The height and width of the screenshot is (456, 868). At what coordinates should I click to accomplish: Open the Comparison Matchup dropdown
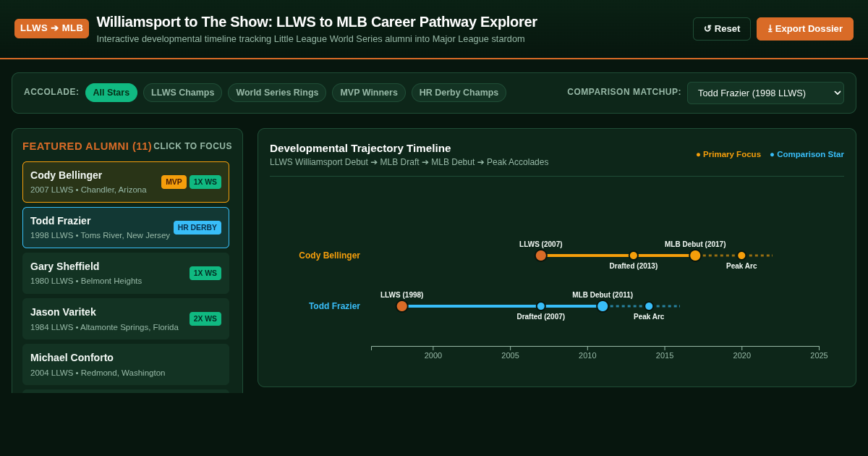(x=765, y=93)
